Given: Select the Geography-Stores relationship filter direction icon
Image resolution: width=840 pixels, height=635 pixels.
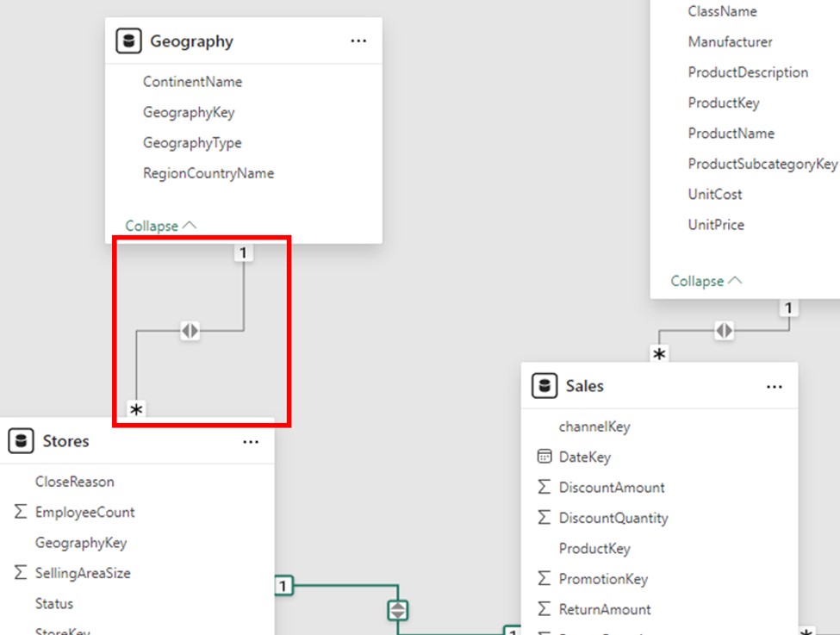Looking at the screenshot, I should [x=190, y=330].
